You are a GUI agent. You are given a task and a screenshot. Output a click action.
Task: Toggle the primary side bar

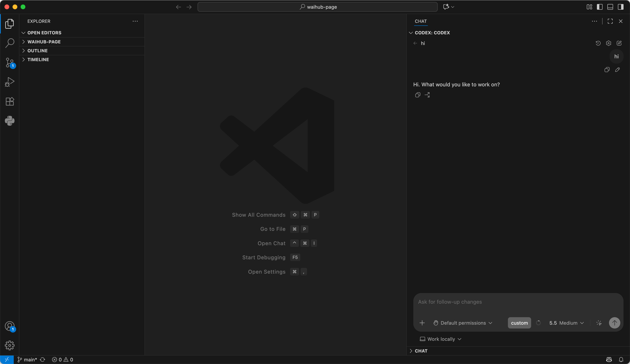pos(600,7)
